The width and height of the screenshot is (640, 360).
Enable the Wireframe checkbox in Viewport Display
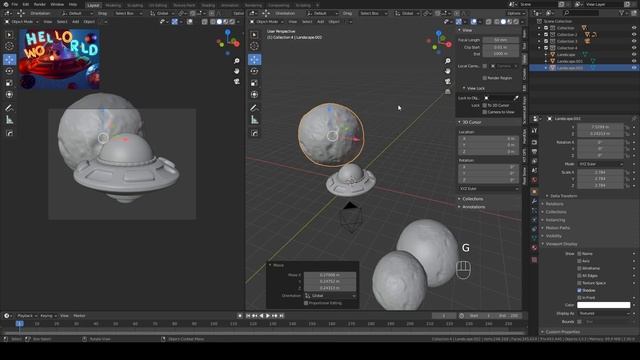[579, 269]
